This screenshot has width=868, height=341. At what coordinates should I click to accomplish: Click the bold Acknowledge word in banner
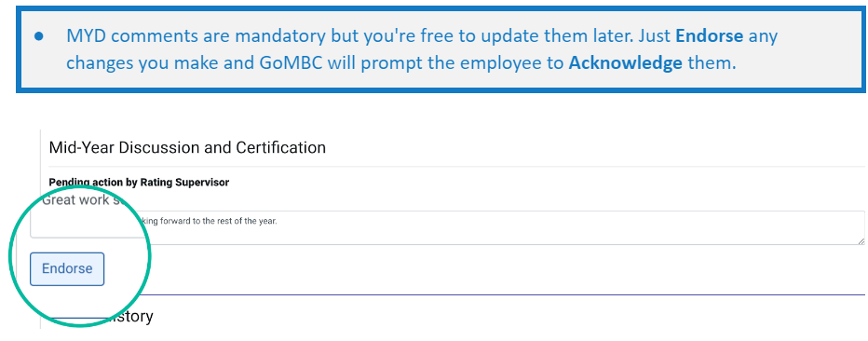tap(625, 62)
